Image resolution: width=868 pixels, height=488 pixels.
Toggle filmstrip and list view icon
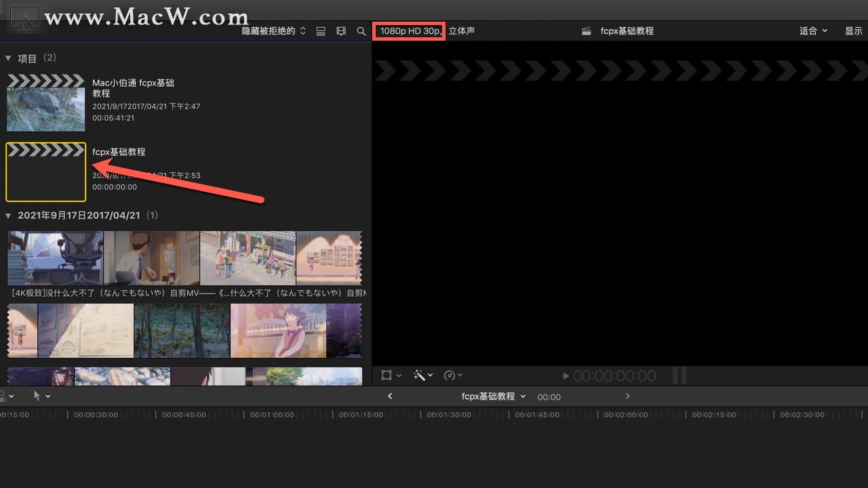coord(321,31)
